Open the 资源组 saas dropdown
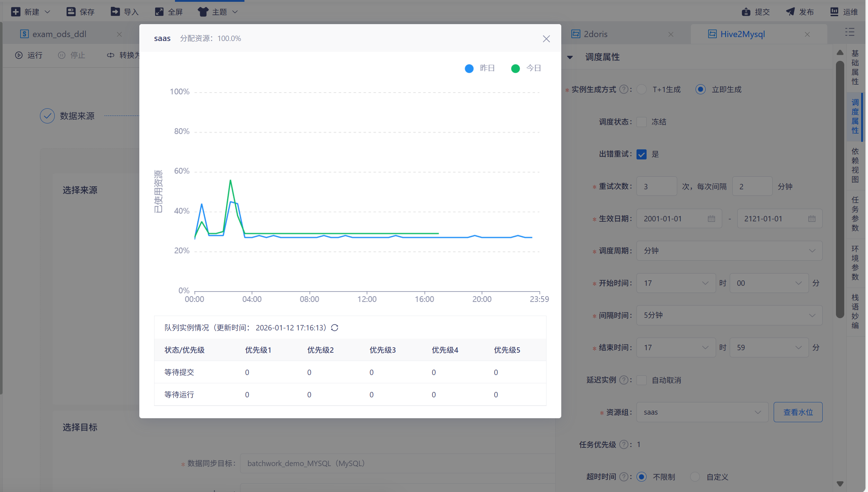This screenshot has width=868, height=492. coord(702,412)
